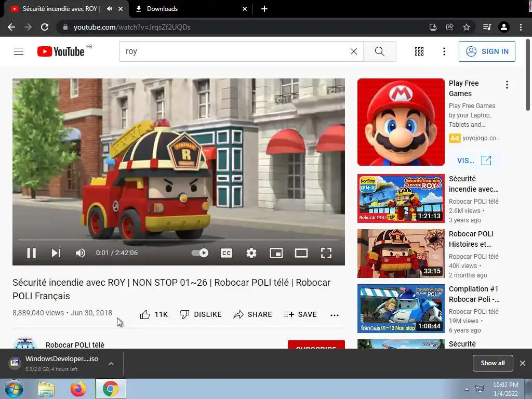Open a new browser tab
Image resolution: width=532 pixels, height=399 pixels.
pyautogui.click(x=264, y=9)
